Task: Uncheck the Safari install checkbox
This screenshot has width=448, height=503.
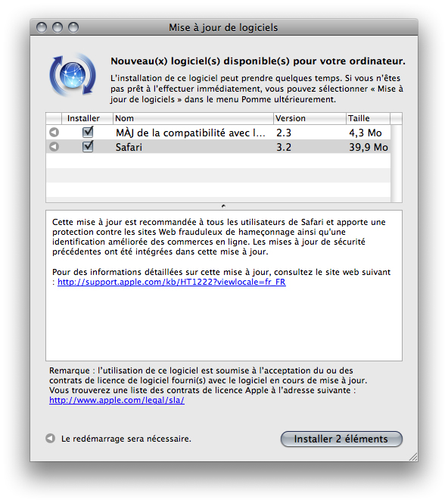Action: coord(88,146)
